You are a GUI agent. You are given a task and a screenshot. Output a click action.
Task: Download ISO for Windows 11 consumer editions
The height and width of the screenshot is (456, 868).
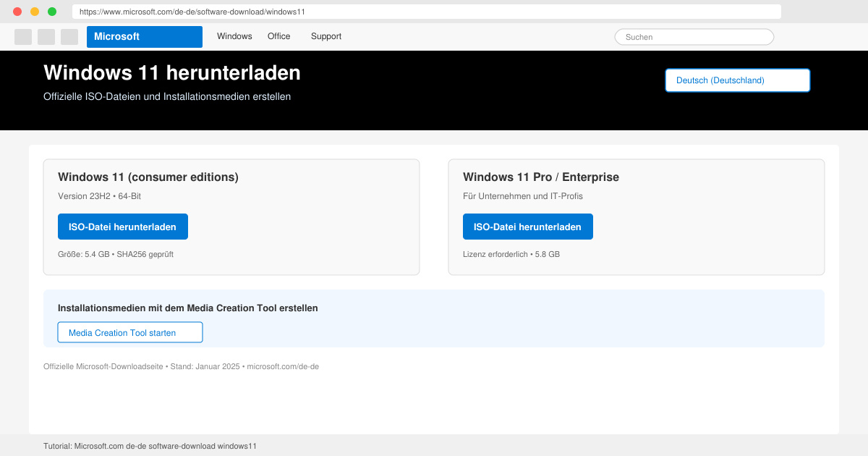point(123,227)
